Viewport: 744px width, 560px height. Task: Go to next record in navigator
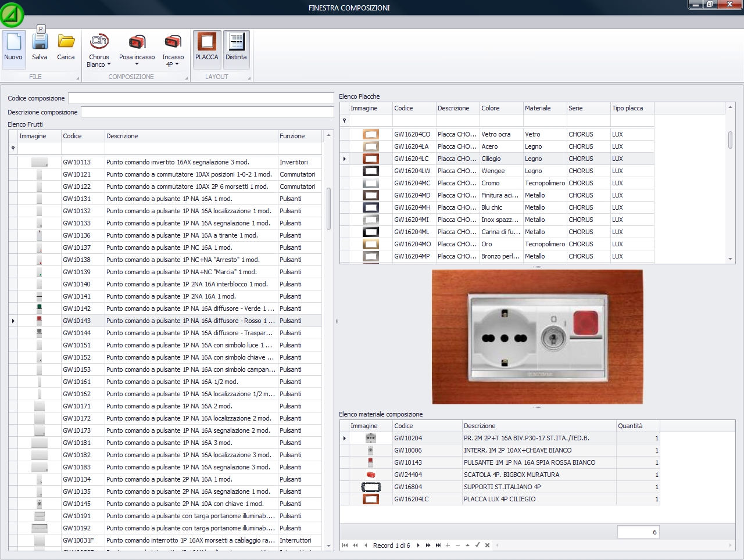pos(418,545)
